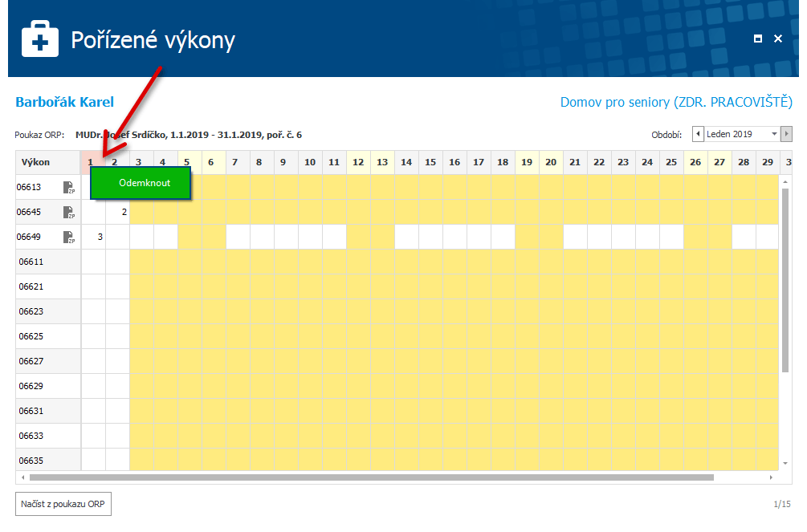The width and height of the screenshot is (807, 532).
Task: Go to previous month in Období
Action: [x=698, y=134]
